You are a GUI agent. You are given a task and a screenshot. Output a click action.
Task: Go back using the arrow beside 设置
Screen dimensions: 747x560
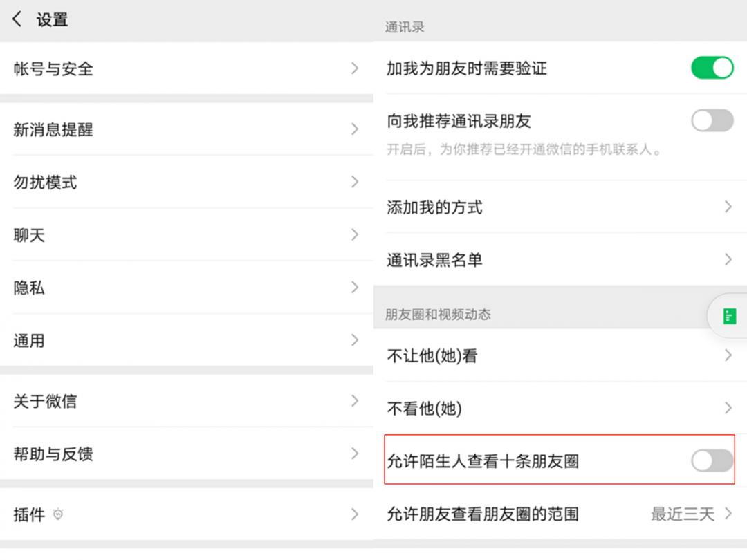(x=17, y=19)
